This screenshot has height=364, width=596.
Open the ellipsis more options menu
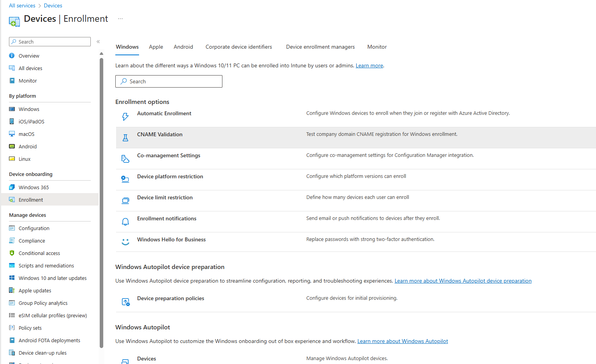point(120,19)
